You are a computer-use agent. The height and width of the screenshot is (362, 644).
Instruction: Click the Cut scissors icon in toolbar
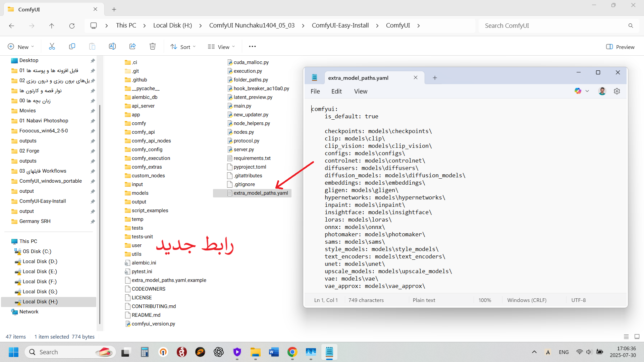52,47
